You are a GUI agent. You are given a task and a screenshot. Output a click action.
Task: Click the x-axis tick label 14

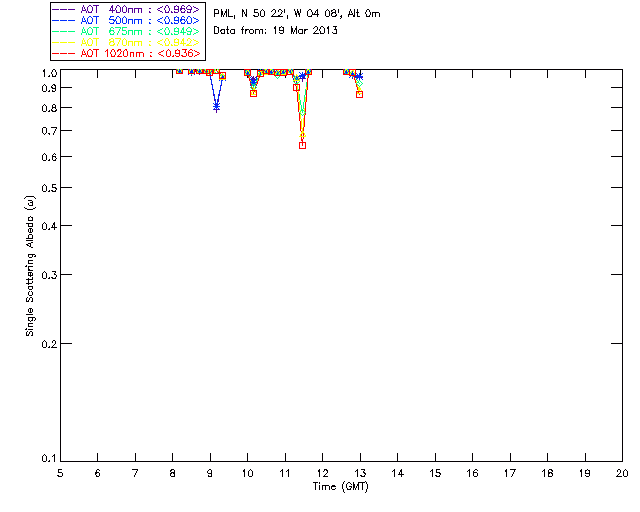pyautogui.click(x=398, y=473)
